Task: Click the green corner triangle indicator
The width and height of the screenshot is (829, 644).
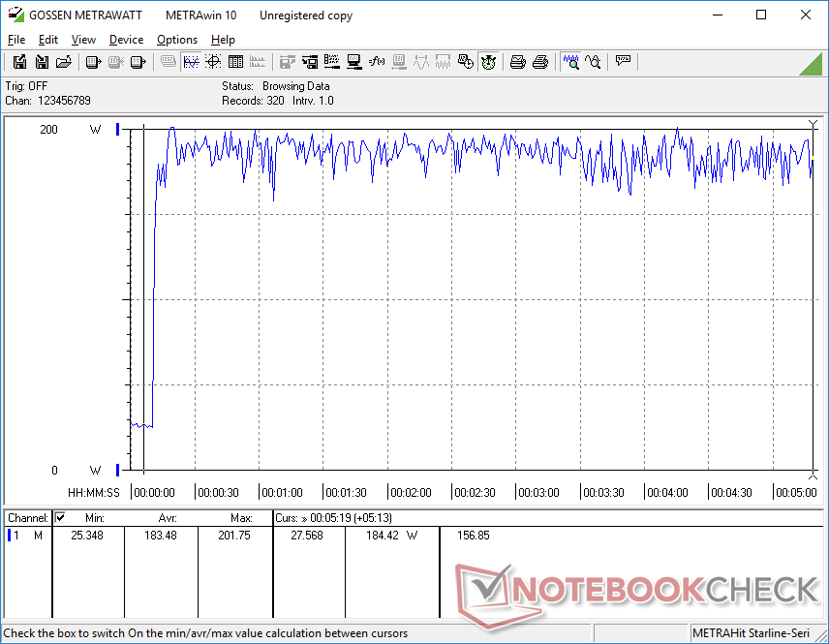Action: coord(813,66)
